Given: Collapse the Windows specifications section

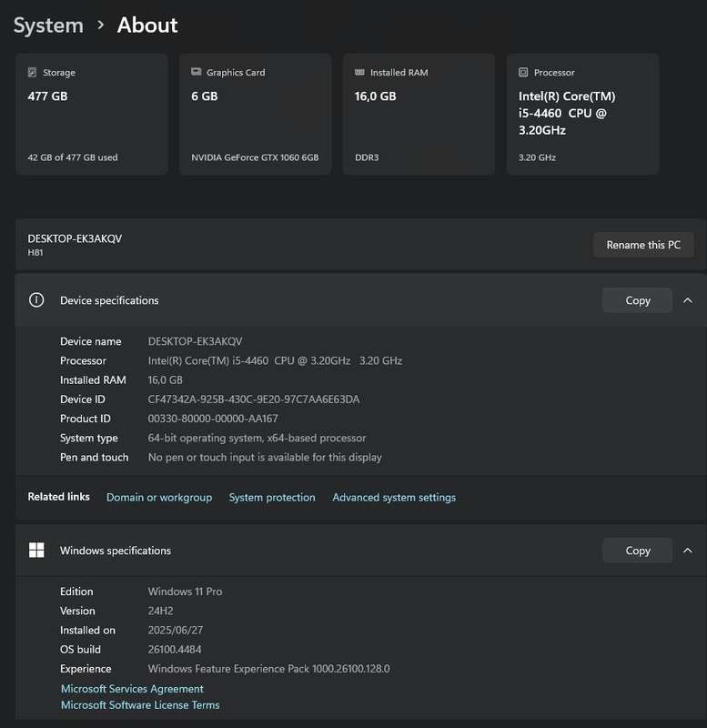Looking at the screenshot, I should [688, 551].
